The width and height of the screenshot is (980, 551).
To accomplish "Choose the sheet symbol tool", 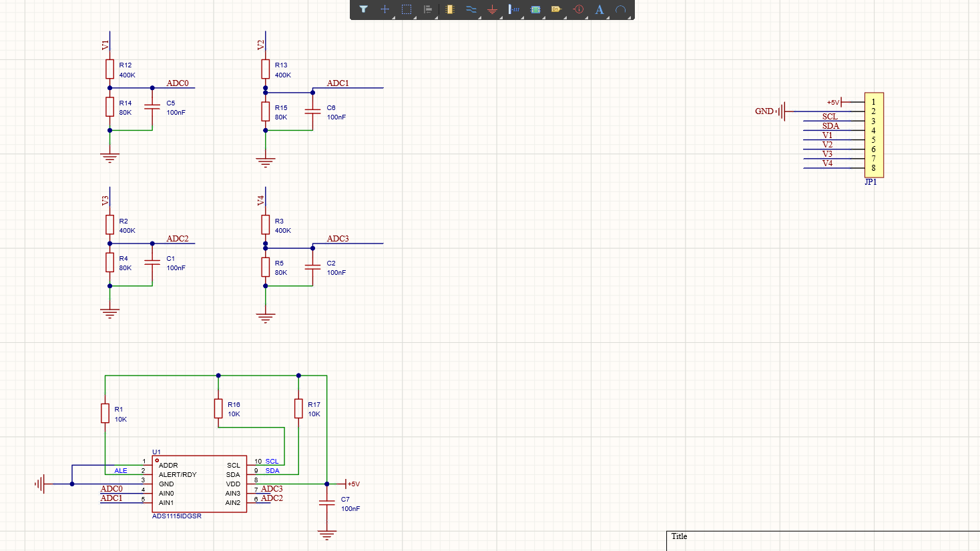I will click(x=535, y=9).
